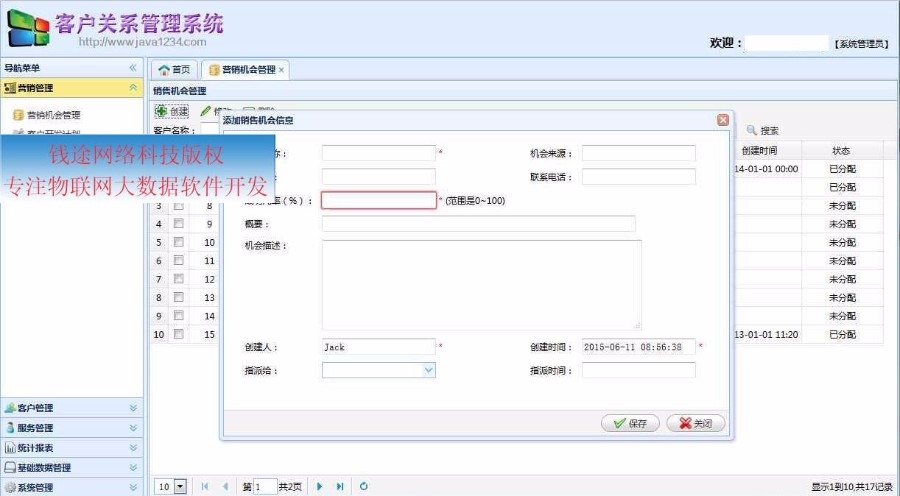Screen dimensions: 900x496
Task: Mark the checkbox for row 8
Action: [179, 297]
